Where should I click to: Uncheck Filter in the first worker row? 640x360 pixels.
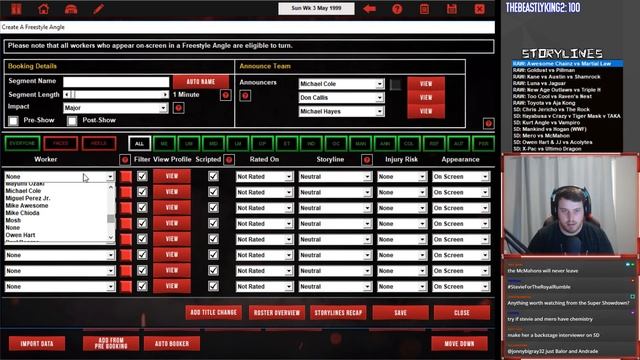pyautogui.click(x=142, y=176)
